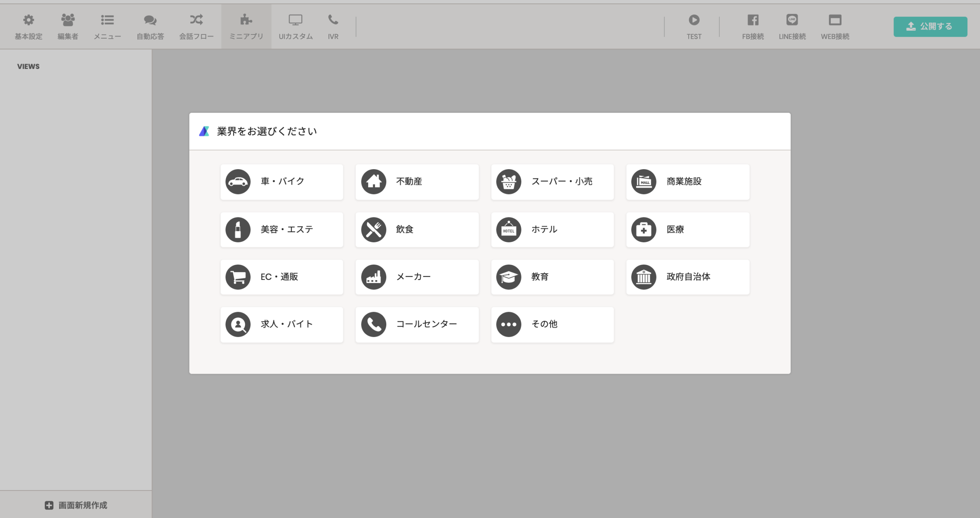
Task: Choose the 政府自治体 government card
Action: [688, 277]
